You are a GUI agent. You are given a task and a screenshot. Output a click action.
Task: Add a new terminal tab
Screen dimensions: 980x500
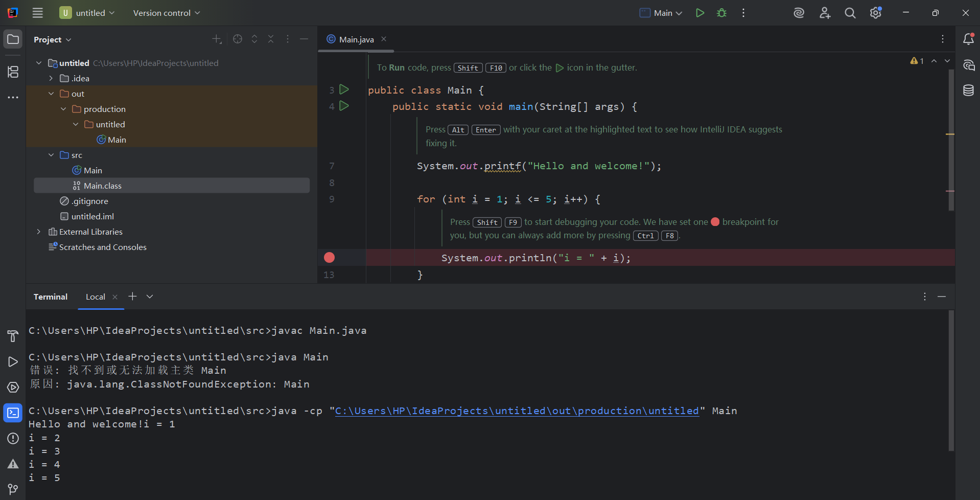pos(132,297)
